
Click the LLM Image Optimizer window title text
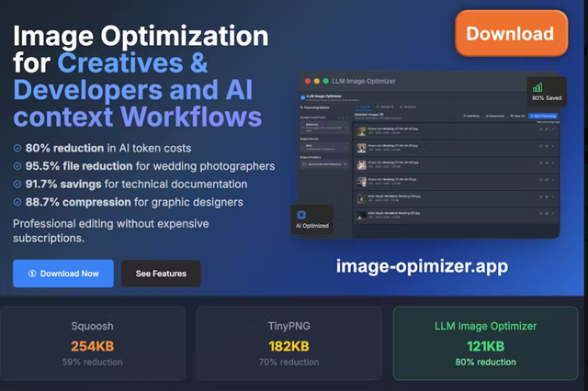pos(364,81)
